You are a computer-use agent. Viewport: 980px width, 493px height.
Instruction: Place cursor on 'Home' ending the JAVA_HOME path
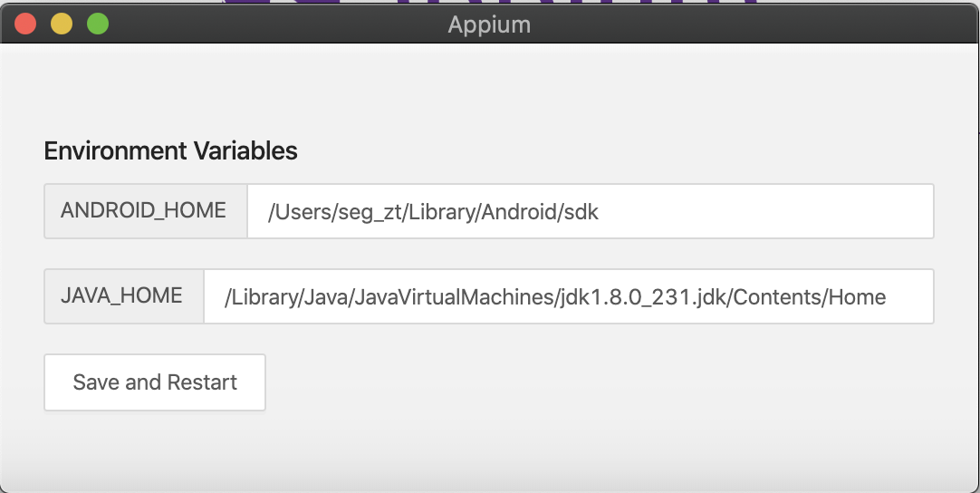[x=858, y=297]
